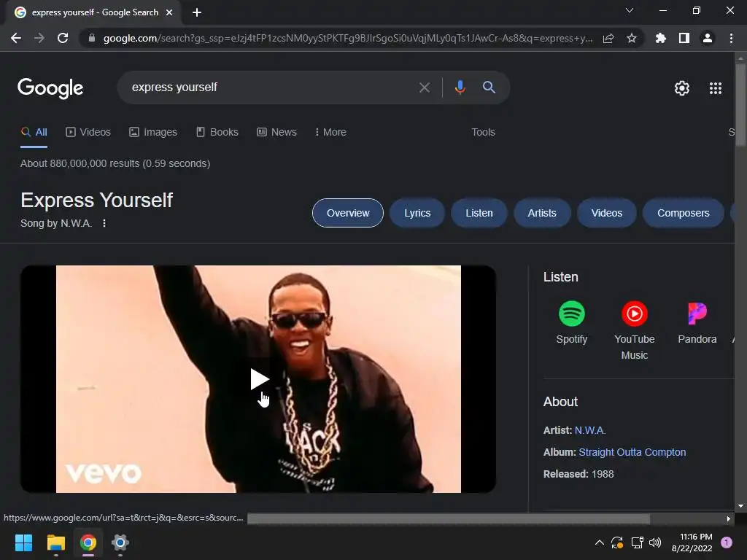Click the forward navigation arrow
The image size is (747, 560).
[x=39, y=38]
